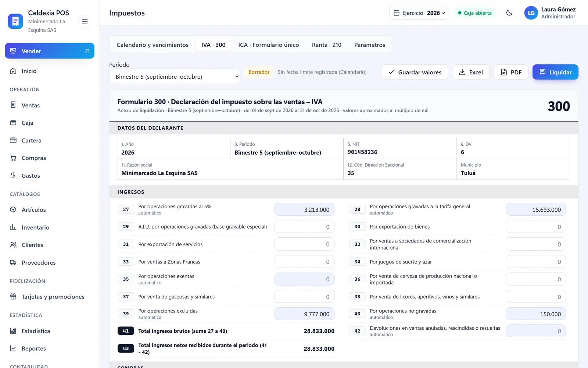Click the row 30 exportación de bienes field
This screenshot has height=368, width=588.
pos(536,227)
